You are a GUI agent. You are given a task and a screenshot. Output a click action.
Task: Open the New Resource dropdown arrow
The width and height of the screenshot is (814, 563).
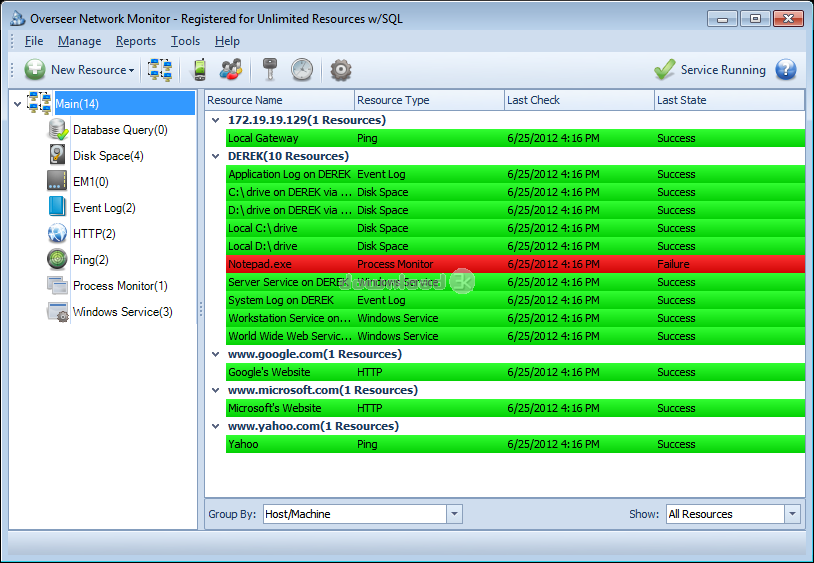coord(132,71)
